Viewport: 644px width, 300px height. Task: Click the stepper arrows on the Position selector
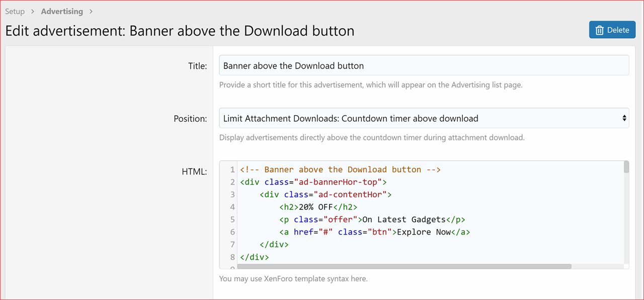[624, 118]
